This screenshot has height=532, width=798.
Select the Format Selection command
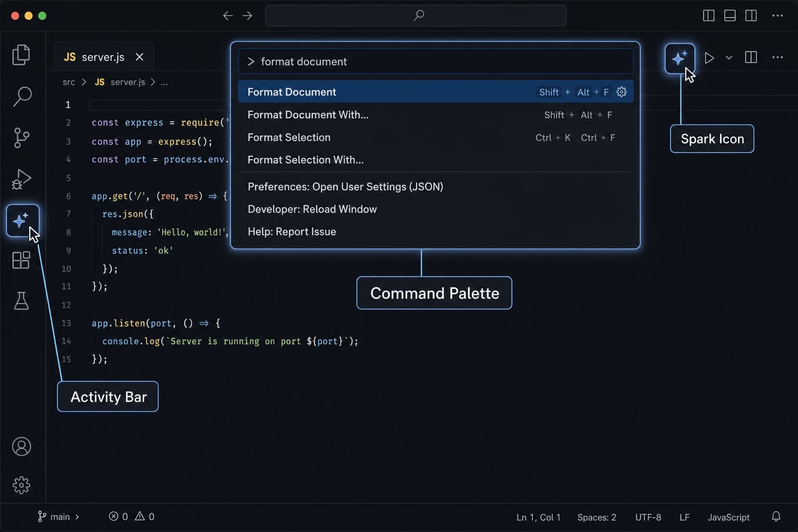[436, 138]
